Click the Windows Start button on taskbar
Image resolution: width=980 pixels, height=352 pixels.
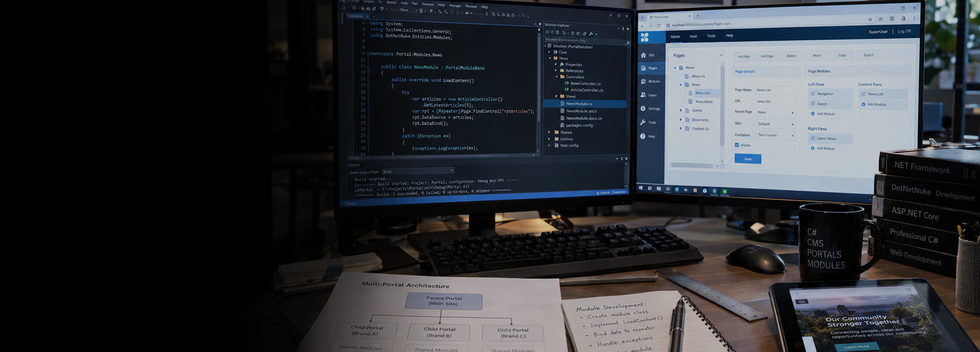(x=641, y=188)
